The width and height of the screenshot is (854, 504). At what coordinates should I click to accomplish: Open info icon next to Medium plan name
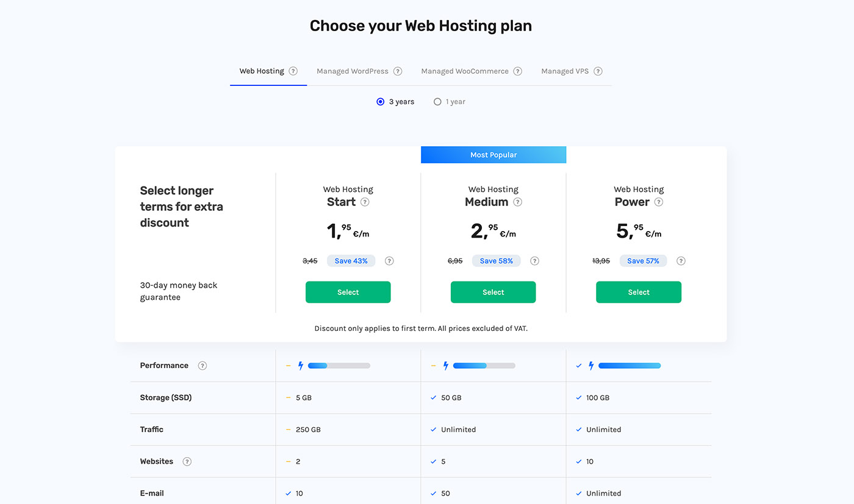point(518,202)
